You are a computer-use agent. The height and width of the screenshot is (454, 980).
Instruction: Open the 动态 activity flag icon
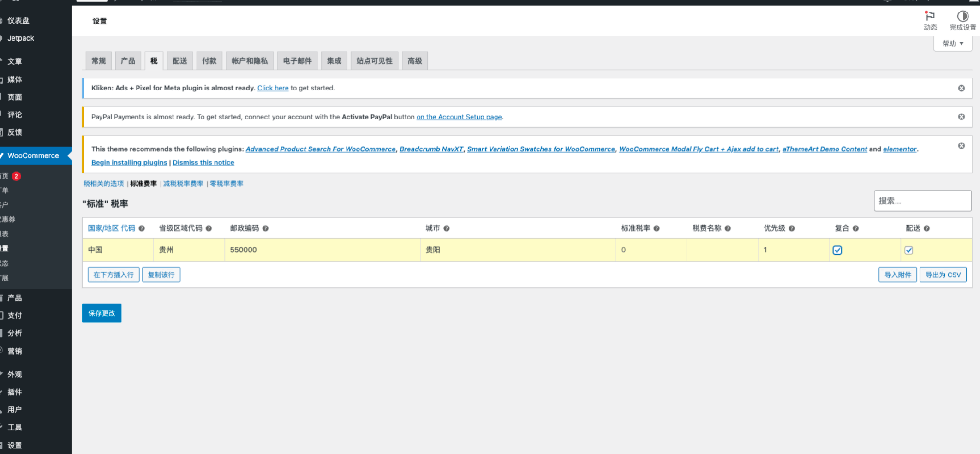(930, 17)
